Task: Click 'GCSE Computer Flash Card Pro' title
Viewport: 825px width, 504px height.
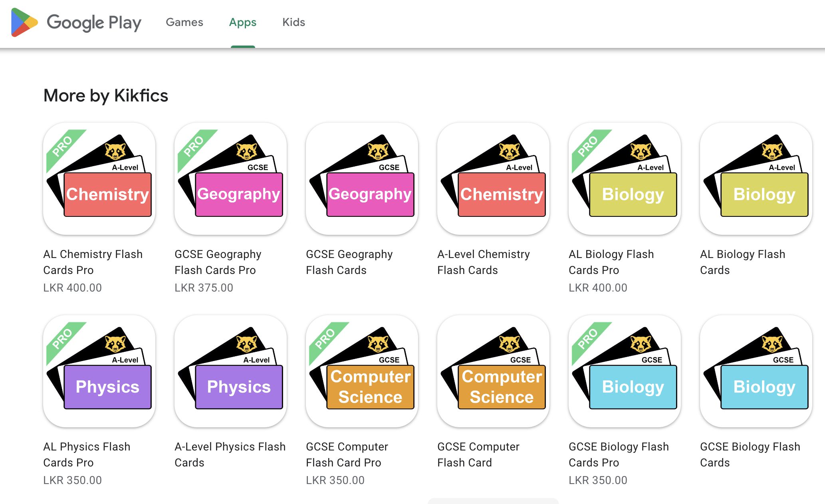Action: tap(347, 454)
